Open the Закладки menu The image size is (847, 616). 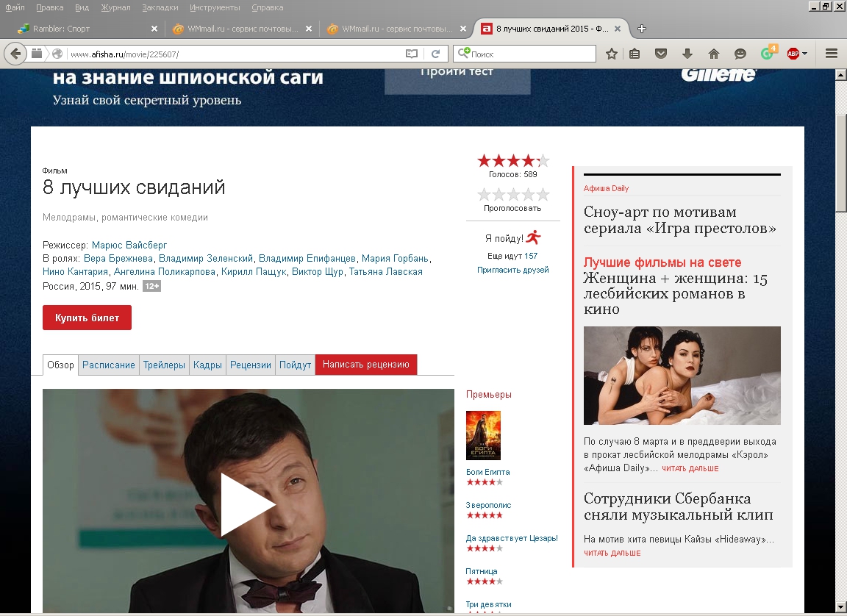(x=160, y=7)
